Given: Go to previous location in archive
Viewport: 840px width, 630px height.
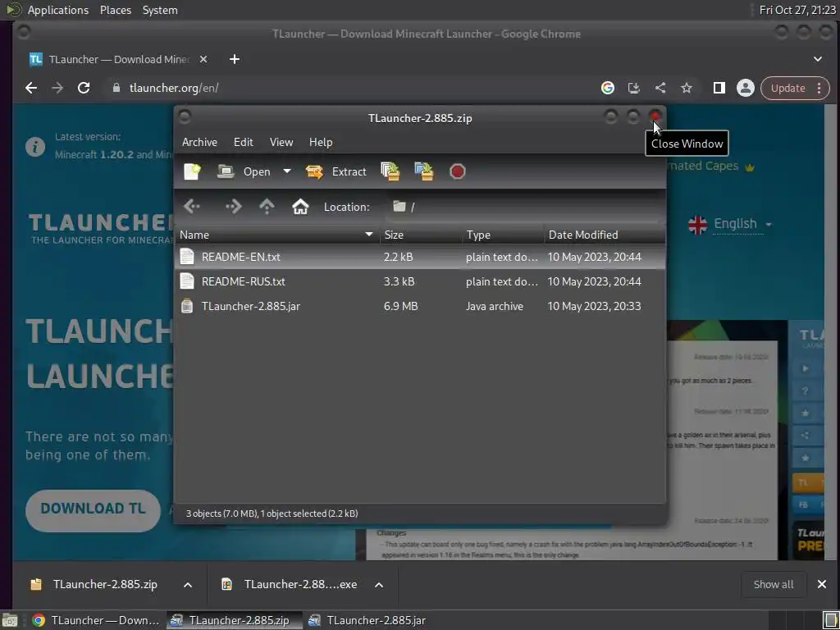Looking at the screenshot, I should 192,206.
